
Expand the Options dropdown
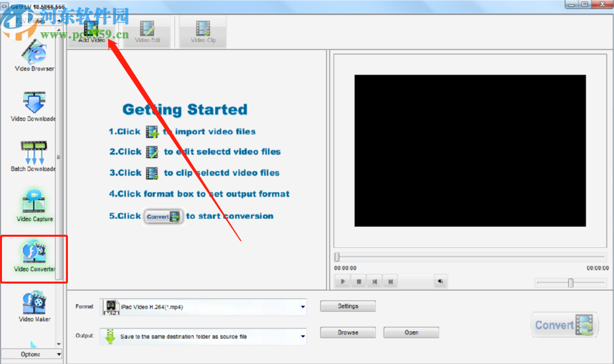[x=32, y=354]
